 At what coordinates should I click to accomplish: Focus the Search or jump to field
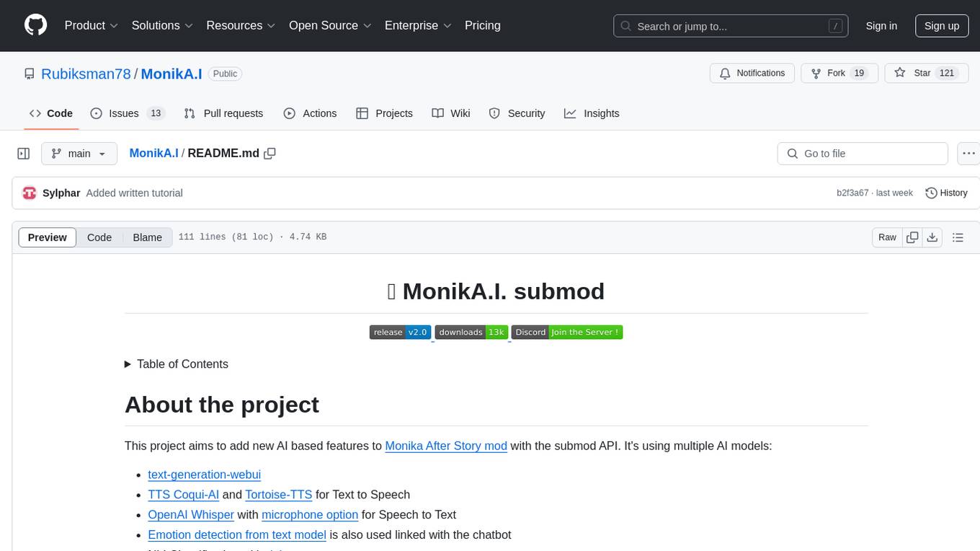click(x=732, y=26)
